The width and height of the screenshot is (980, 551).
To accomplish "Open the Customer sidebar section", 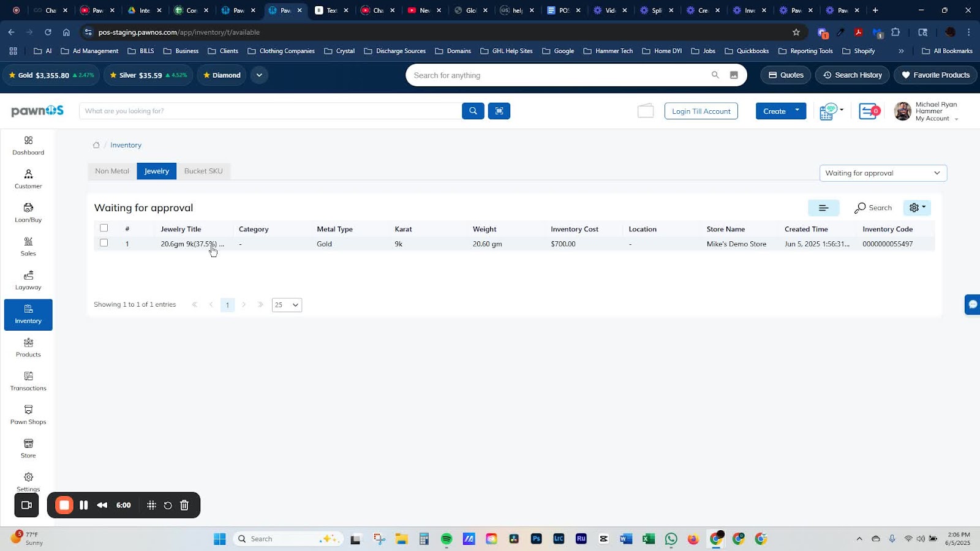I will pos(28,179).
